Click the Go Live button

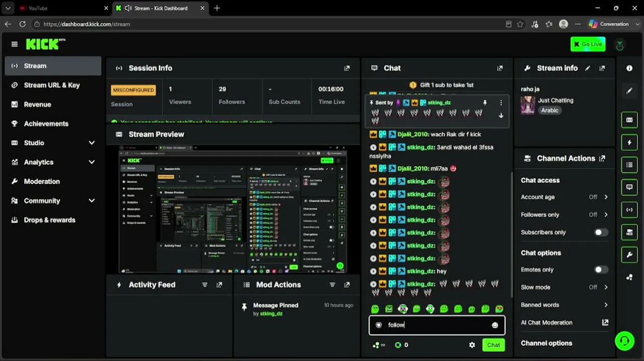[x=588, y=44]
